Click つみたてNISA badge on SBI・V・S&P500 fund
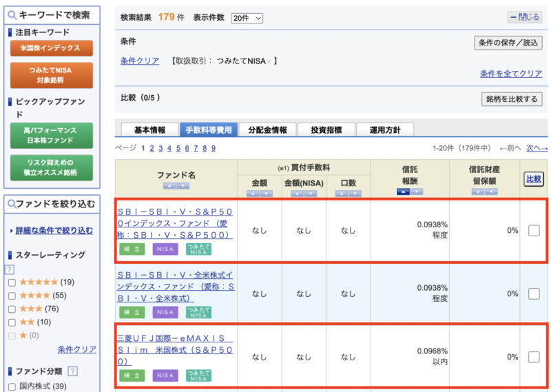Image resolution: width=551 pixels, height=392 pixels. click(x=198, y=249)
